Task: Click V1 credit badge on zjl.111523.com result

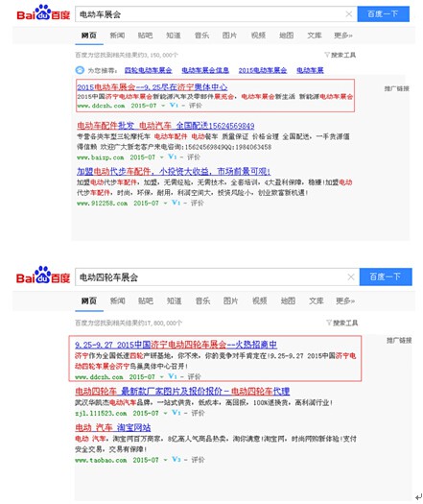Action: tap(176, 412)
